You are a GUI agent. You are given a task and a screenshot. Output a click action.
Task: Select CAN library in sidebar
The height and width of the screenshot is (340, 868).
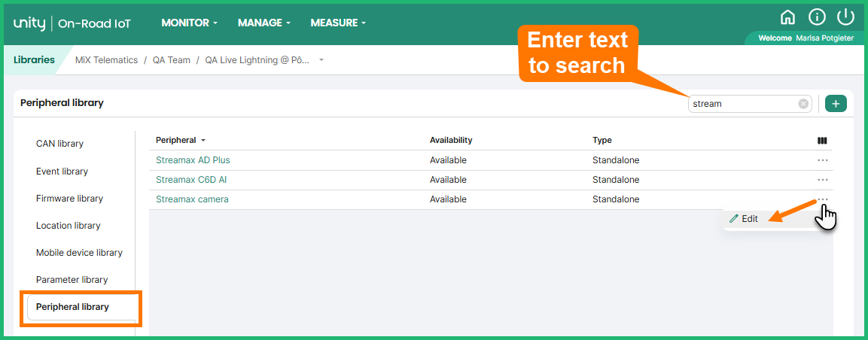click(59, 144)
